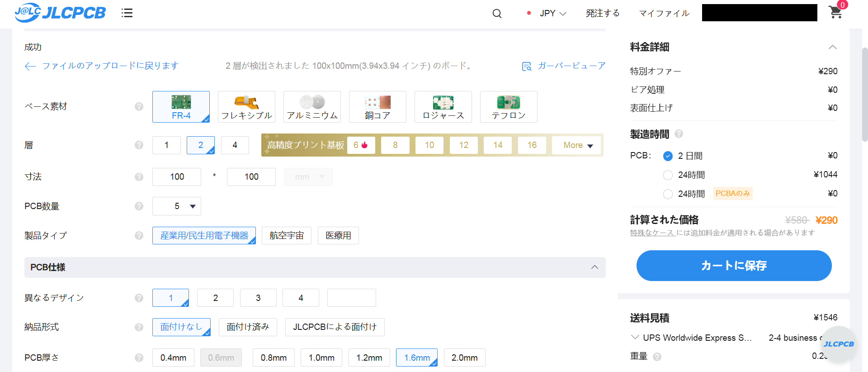Viewport: 868px width, 372px height.
Task: Click the カートに保存 button
Action: (734, 266)
